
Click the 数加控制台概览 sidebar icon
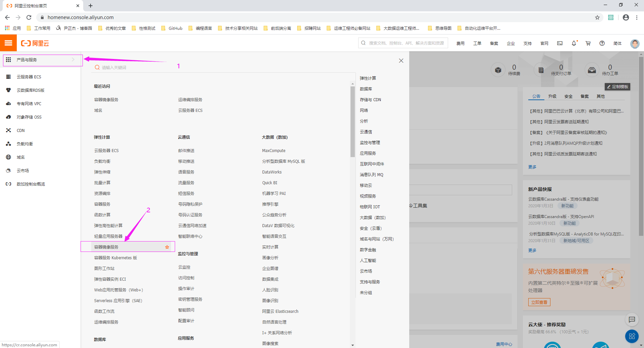[x=8, y=184]
